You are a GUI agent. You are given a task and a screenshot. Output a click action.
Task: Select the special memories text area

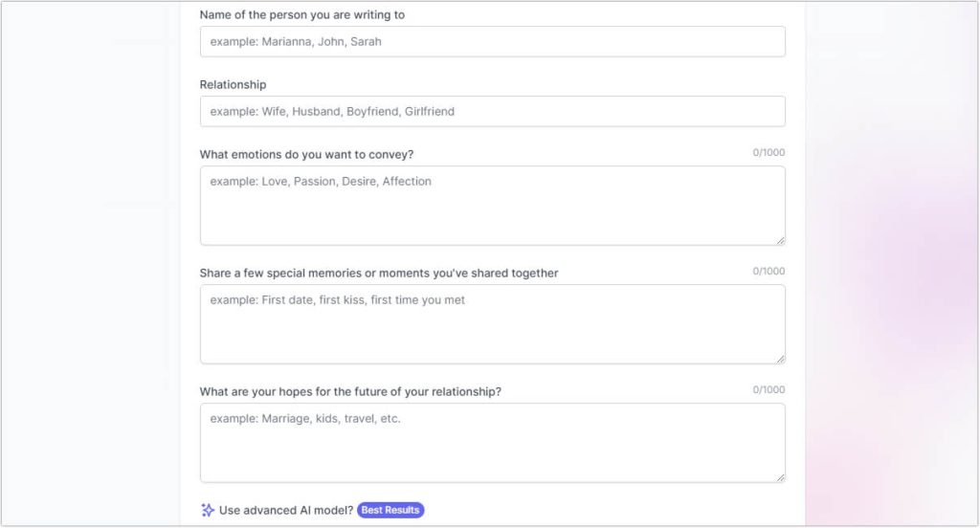[492, 324]
